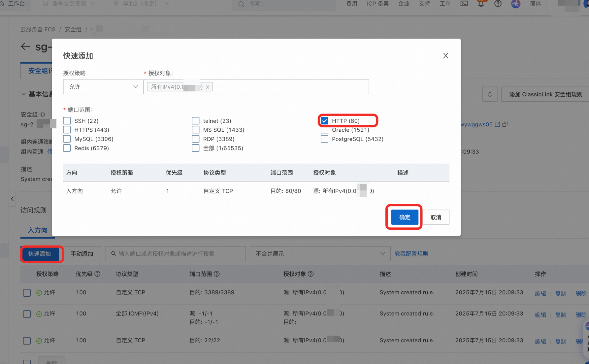Go back using the left arrow

click(25, 47)
